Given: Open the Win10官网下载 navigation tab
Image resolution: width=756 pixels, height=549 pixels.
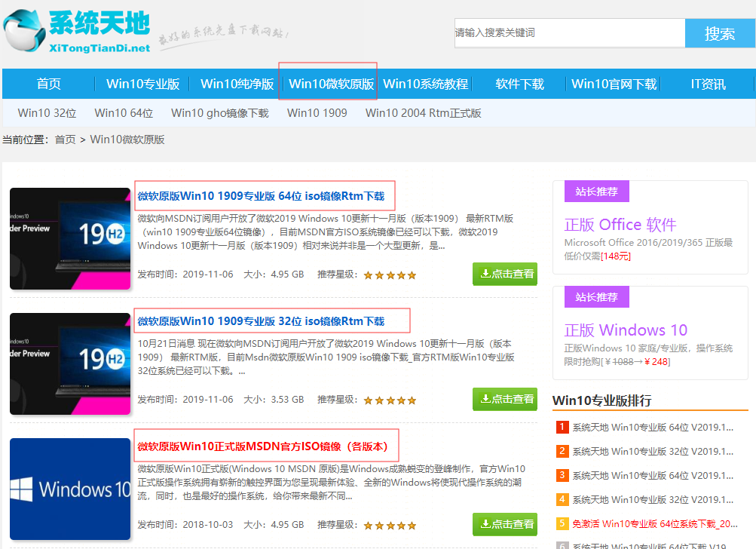Looking at the screenshot, I should [614, 84].
